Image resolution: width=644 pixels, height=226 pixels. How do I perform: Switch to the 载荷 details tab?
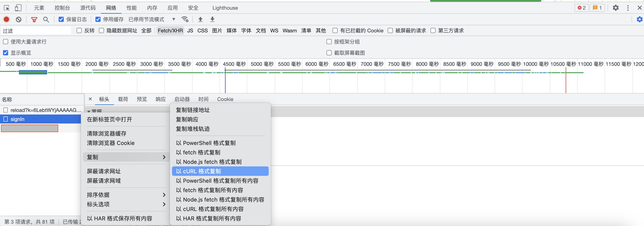point(123,99)
